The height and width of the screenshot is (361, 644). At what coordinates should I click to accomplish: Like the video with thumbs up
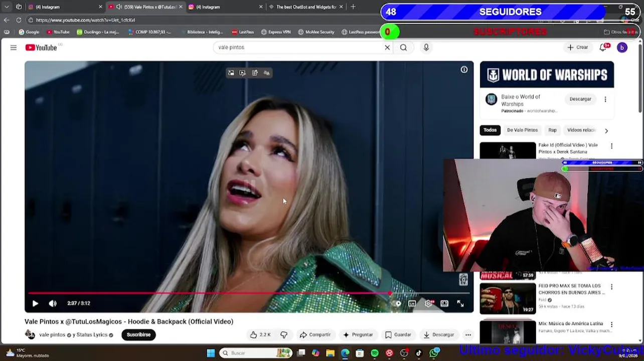260,335
